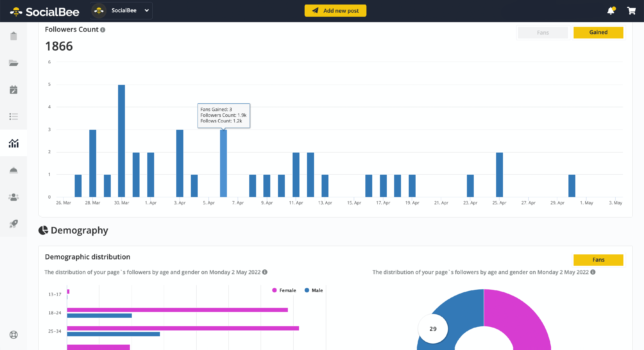Click the Followers Count info icon
644x350 pixels.
tap(102, 30)
